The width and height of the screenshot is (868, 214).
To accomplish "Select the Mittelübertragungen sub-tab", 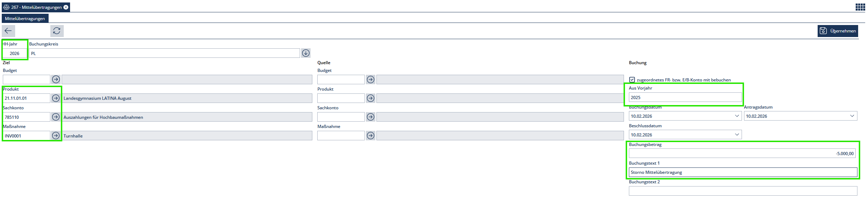I will pyautogui.click(x=25, y=19).
